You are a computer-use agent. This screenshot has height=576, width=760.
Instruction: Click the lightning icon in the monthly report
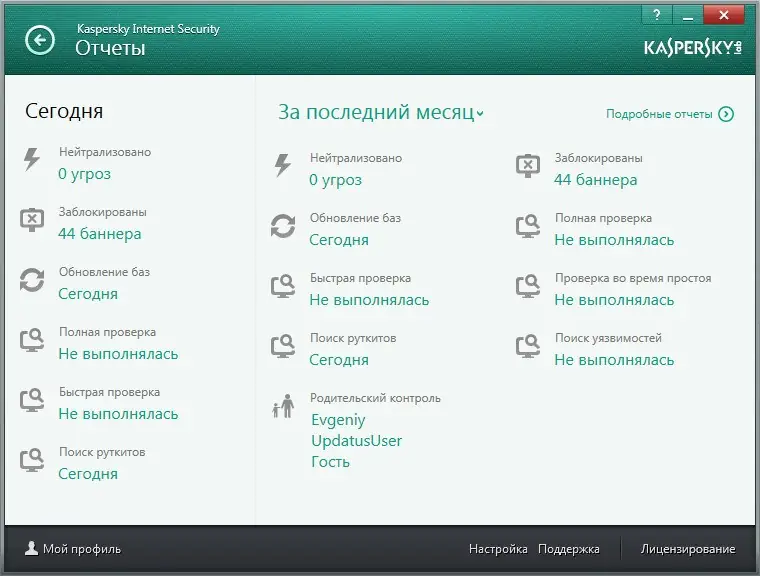283,165
